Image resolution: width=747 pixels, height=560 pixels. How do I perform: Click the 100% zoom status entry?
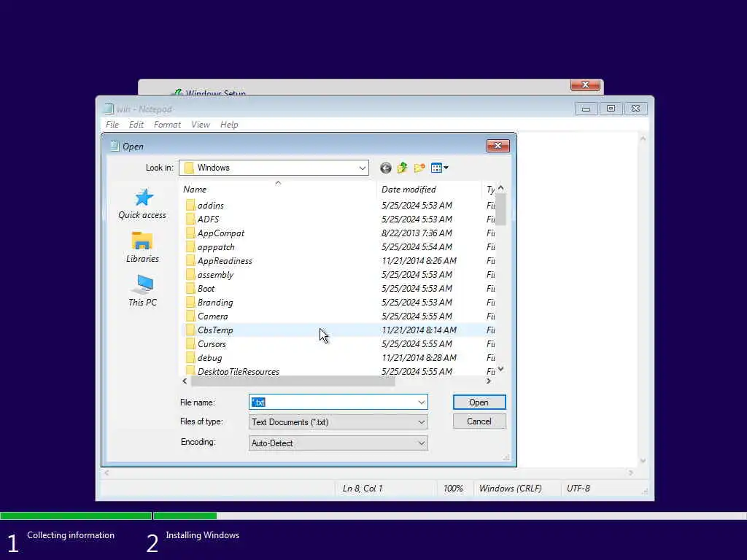453,489
